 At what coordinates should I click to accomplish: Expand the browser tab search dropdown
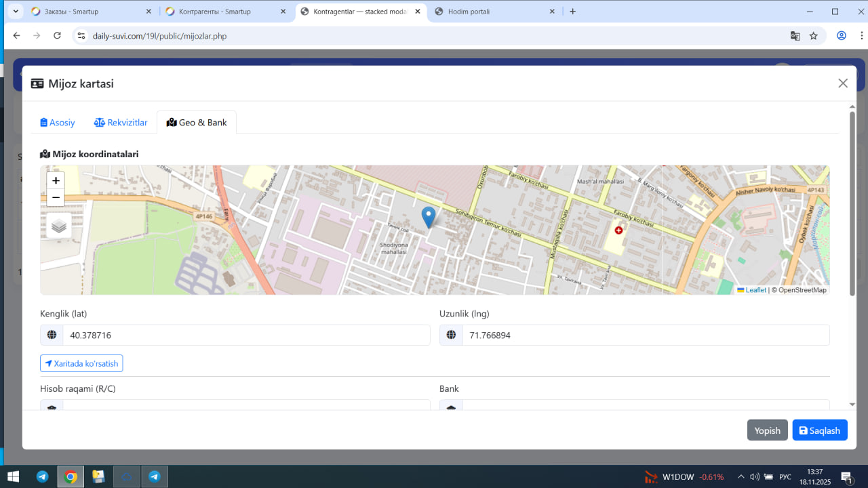tap(15, 12)
